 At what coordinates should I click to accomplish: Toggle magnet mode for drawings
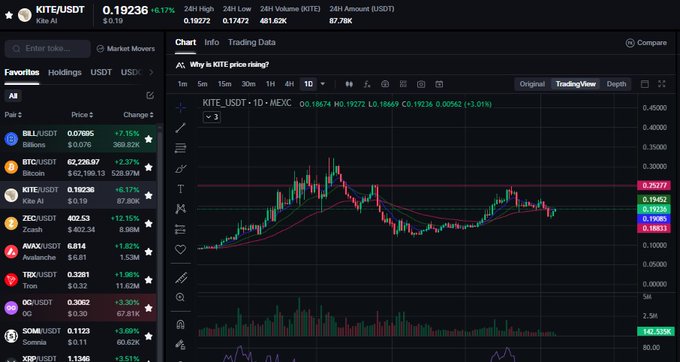coord(180,324)
